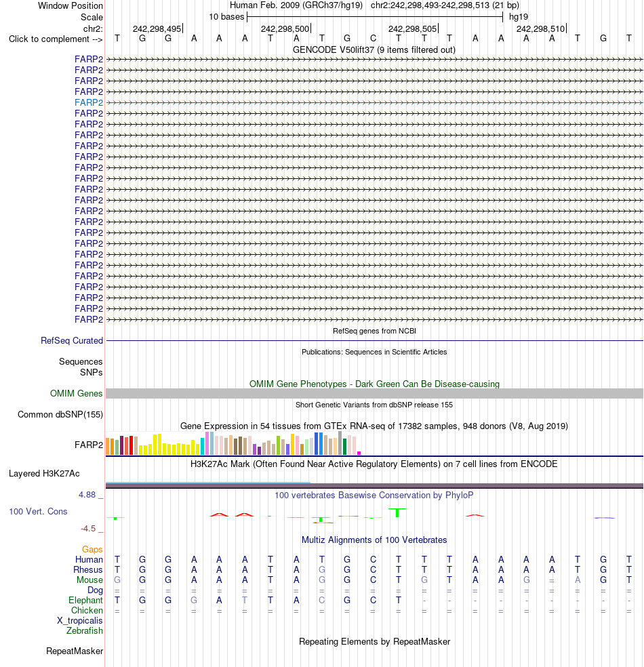Click the 'hg19' text beside scale bar

click(x=519, y=17)
